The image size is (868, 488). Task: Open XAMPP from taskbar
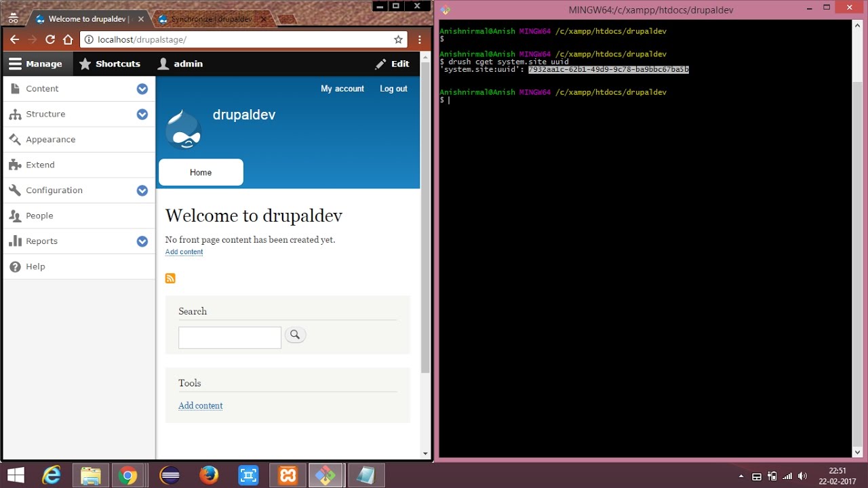pos(287,475)
